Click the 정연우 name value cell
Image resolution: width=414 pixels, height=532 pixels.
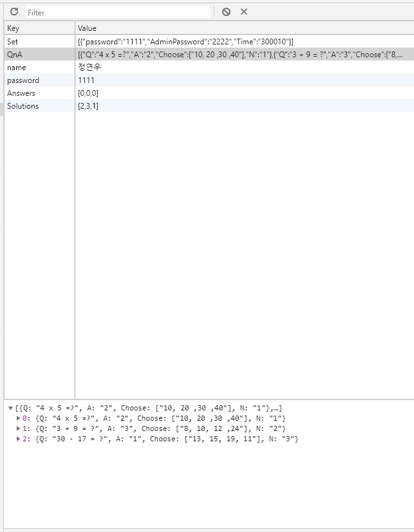89,68
